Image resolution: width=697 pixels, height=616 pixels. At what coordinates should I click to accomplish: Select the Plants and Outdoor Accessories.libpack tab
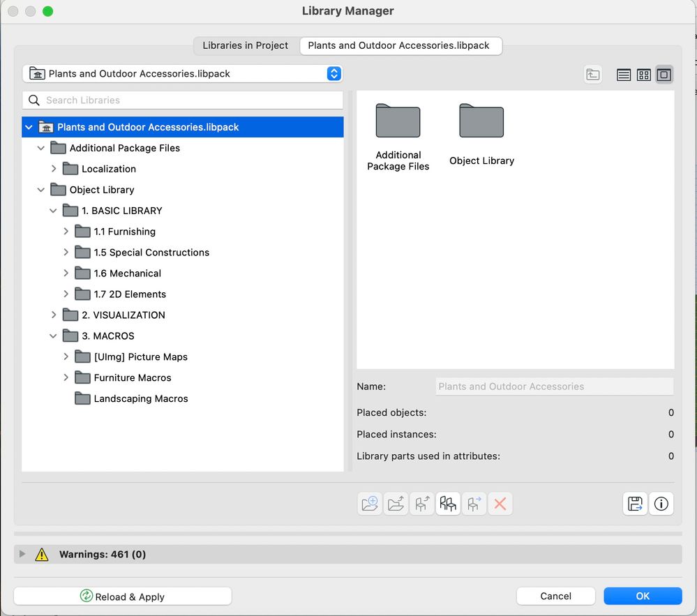point(400,46)
